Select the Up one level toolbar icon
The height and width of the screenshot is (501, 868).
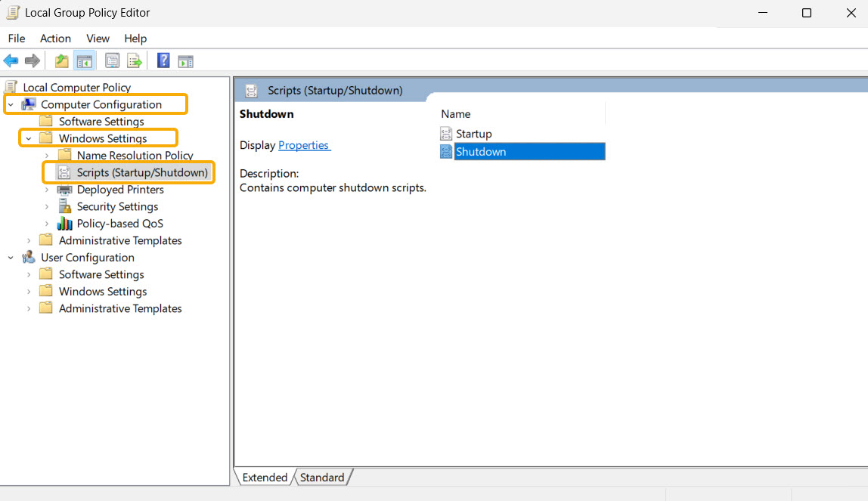[60, 60]
